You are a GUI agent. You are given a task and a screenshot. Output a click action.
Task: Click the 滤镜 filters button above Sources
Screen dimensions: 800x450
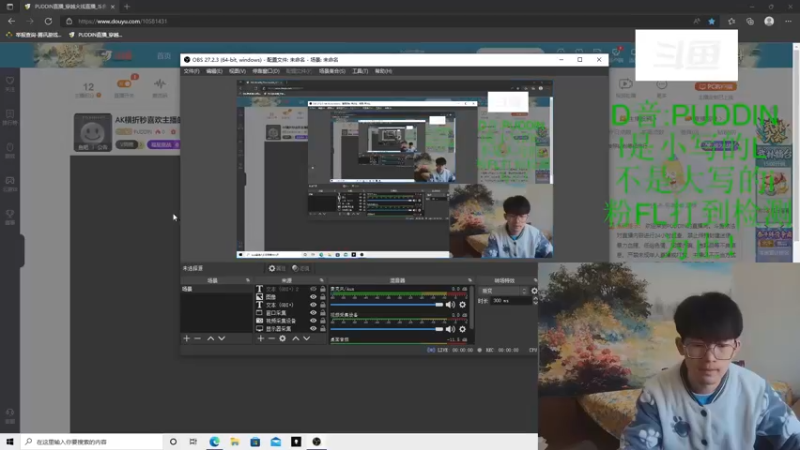point(301,268)
